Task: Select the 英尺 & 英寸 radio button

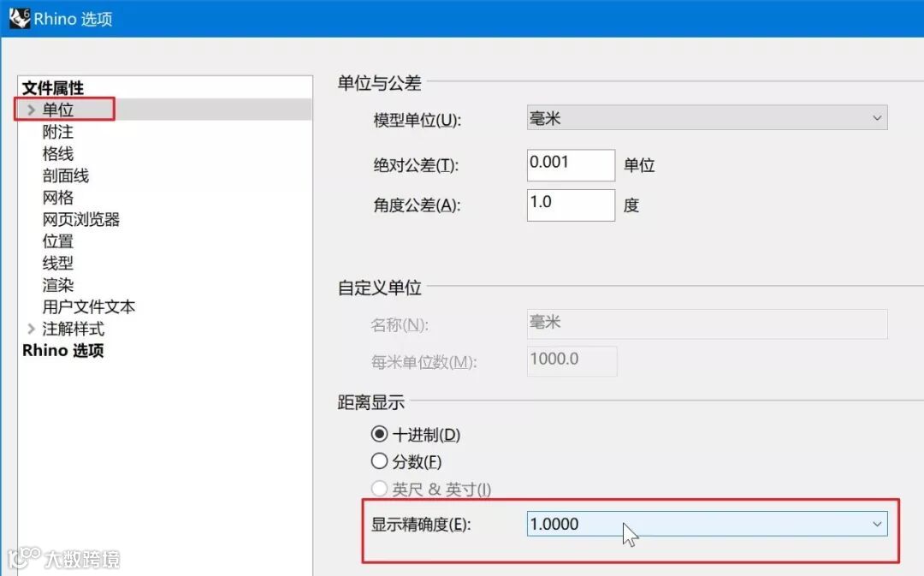Action: (380, 488)
